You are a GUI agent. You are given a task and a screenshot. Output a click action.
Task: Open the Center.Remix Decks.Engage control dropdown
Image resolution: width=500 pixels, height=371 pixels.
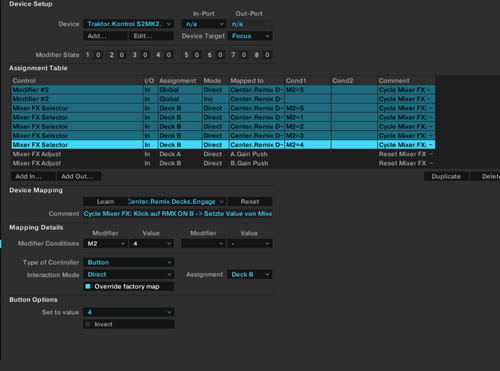coord(177,202)
